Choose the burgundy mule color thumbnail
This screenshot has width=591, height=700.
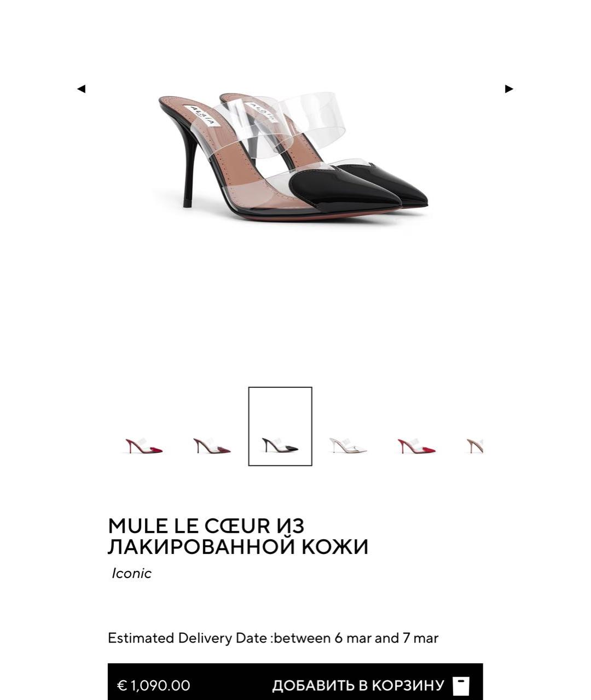pos(212,446)
